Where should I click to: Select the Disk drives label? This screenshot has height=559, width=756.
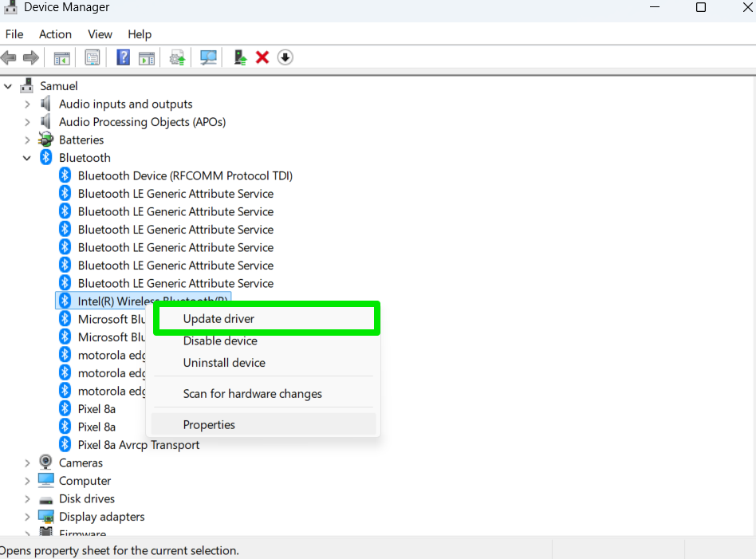click(87, 498)
